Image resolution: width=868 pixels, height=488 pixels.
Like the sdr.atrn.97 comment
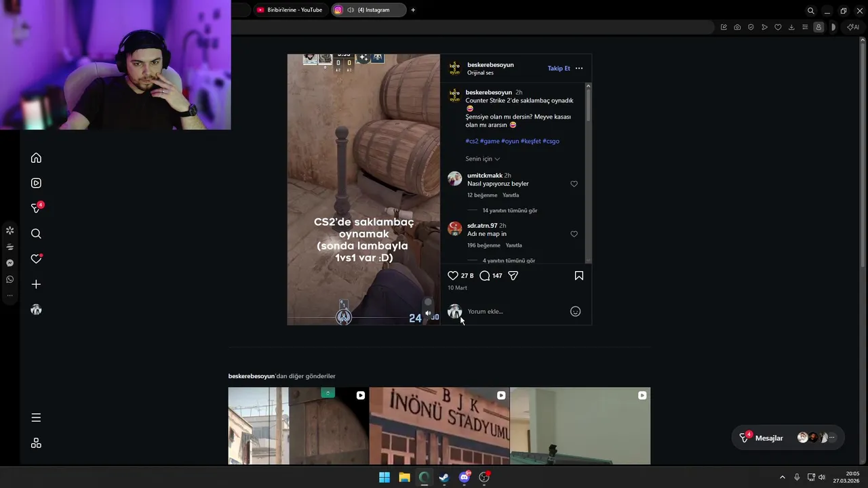click(x=574, y=234)
